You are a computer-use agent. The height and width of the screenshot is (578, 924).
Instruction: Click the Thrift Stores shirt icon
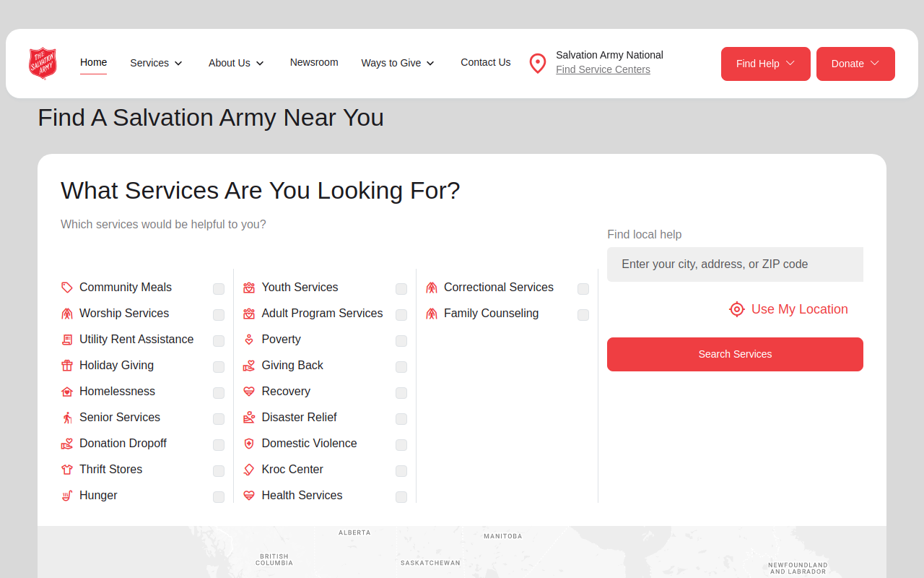[67, 470]
